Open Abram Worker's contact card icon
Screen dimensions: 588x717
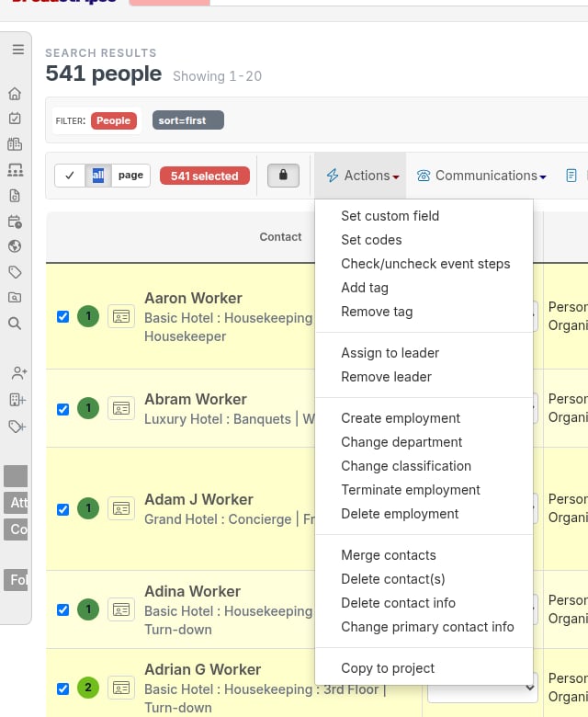tap(121, 408)
